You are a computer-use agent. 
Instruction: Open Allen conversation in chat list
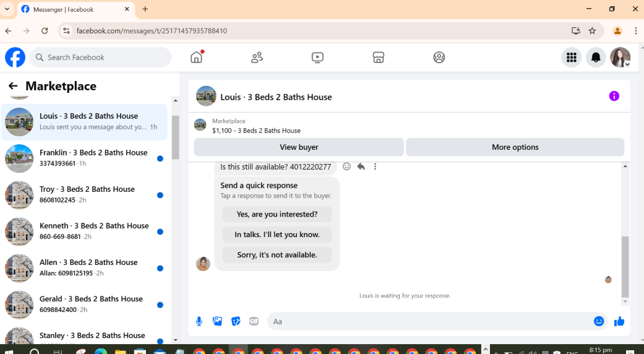(x=84, y=268)
